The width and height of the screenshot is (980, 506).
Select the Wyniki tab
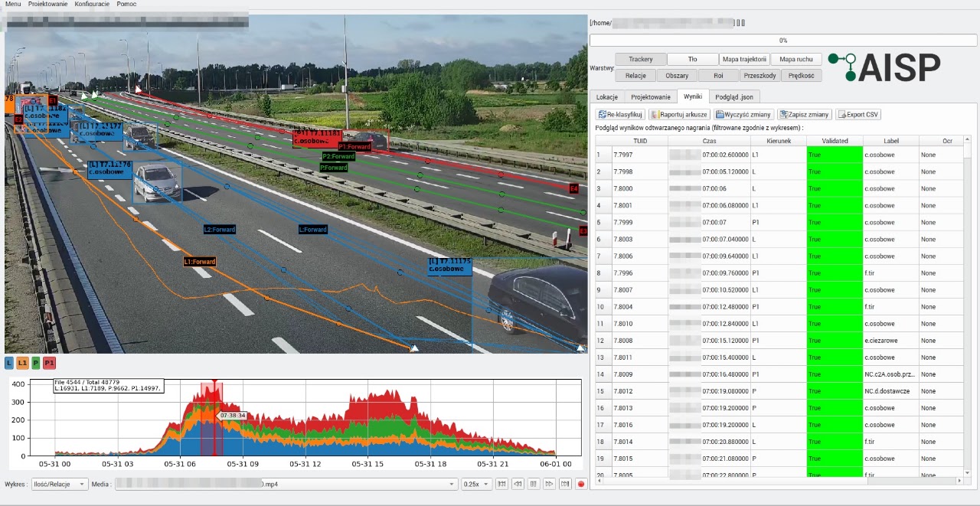pos(693,96)
